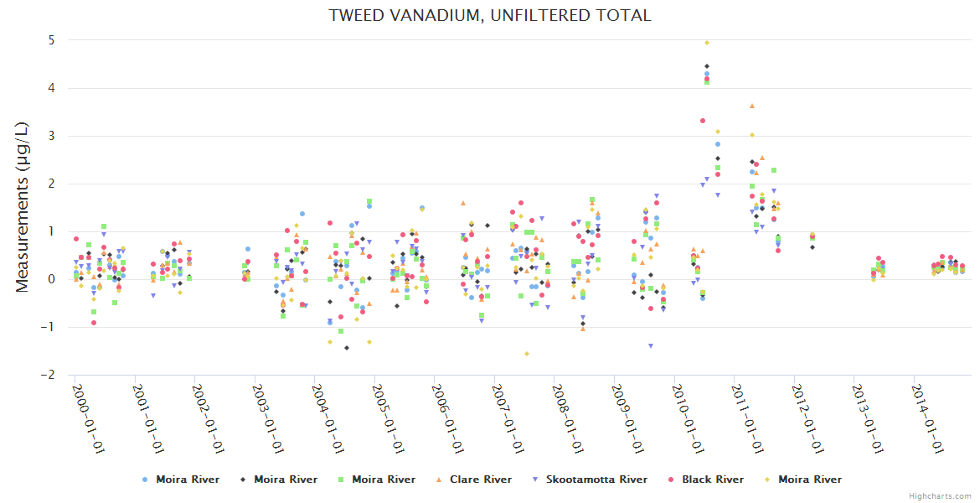Click the lowest yellow data point in 2007
The height and width of the screenshot is (503, 980).
tap(527, 354)
